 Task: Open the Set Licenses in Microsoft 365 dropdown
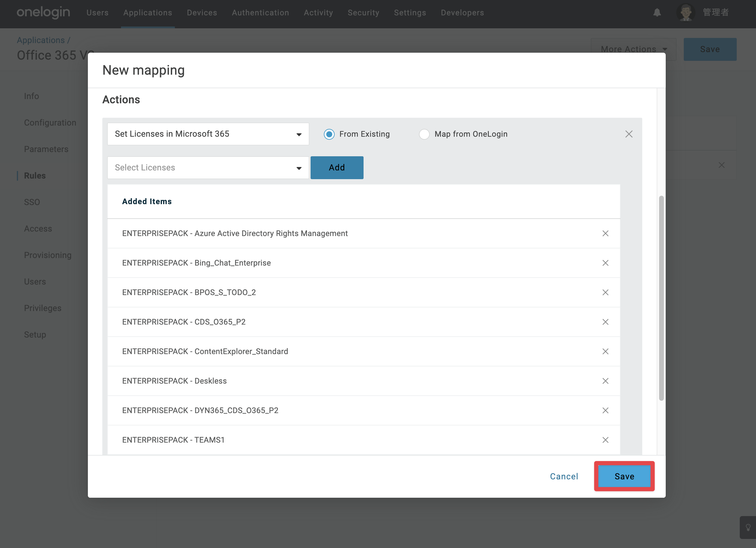[208, 134]
